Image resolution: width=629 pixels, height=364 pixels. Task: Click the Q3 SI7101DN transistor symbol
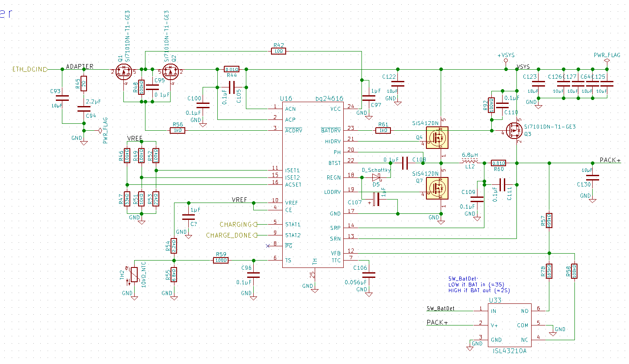pos(514,130)
